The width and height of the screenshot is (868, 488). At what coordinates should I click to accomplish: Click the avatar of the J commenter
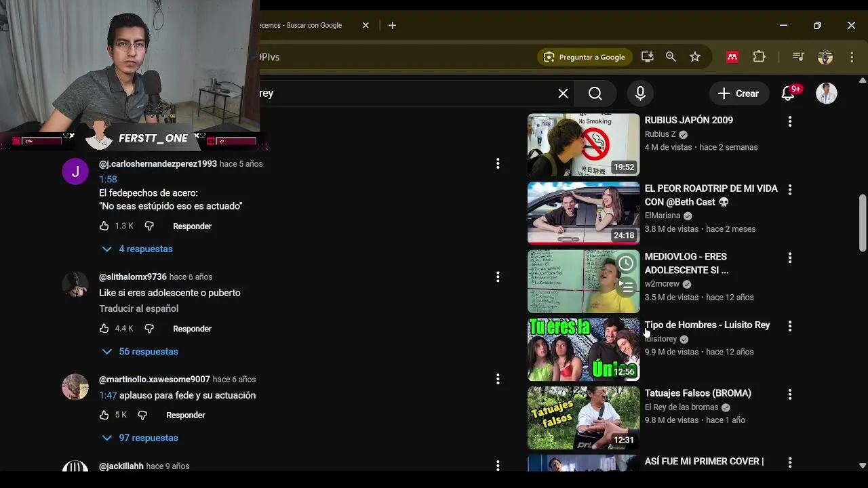click(75, 171)
